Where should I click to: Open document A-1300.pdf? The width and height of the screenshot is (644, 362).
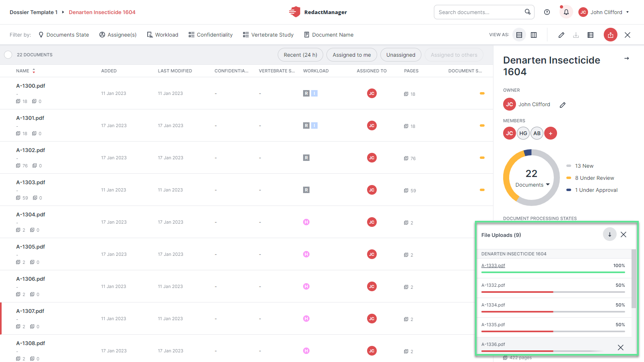point(31,86)
